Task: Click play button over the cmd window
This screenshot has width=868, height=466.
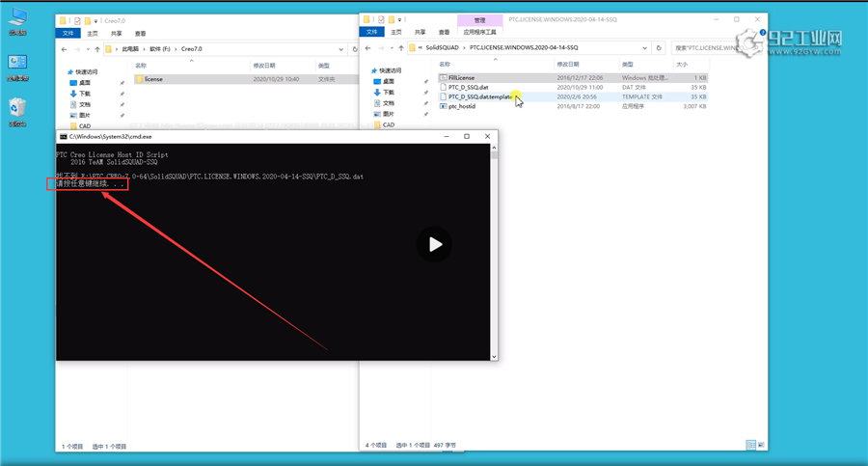Action: 435,244
